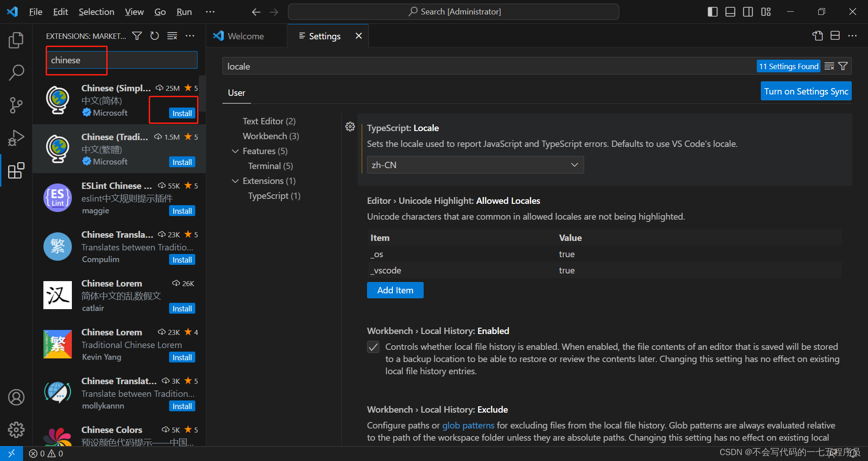
Task: Open the Search view in activity bar
Action: 16,73
